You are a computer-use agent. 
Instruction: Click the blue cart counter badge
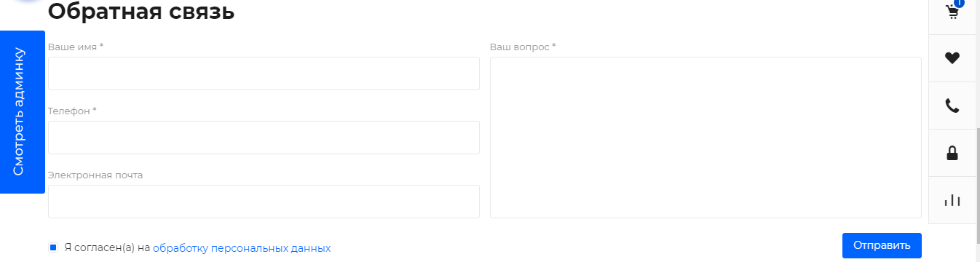tap(959, 3)
